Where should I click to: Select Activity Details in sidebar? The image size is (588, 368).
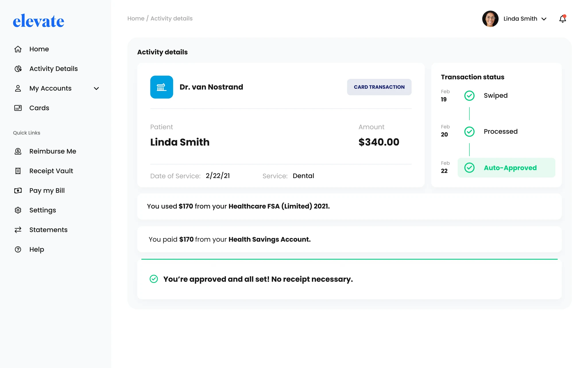click(53, 69)
